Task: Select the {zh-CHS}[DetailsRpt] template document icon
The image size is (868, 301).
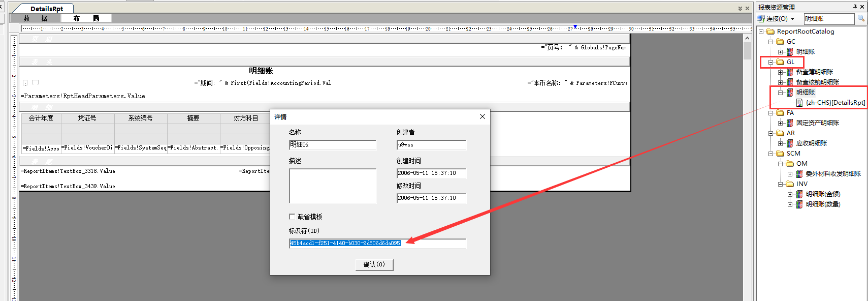Action: pyautogui.click(x=799, y=102)
